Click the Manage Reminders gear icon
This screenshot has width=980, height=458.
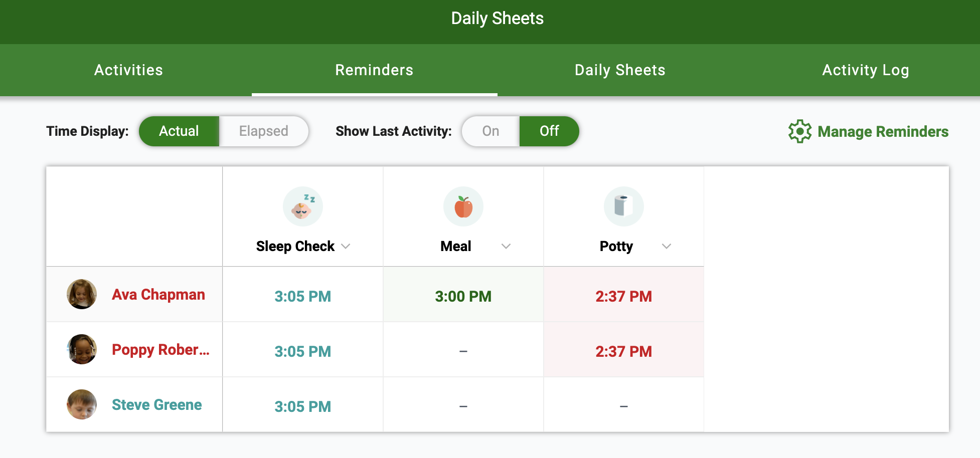click(x=800, y=131)
